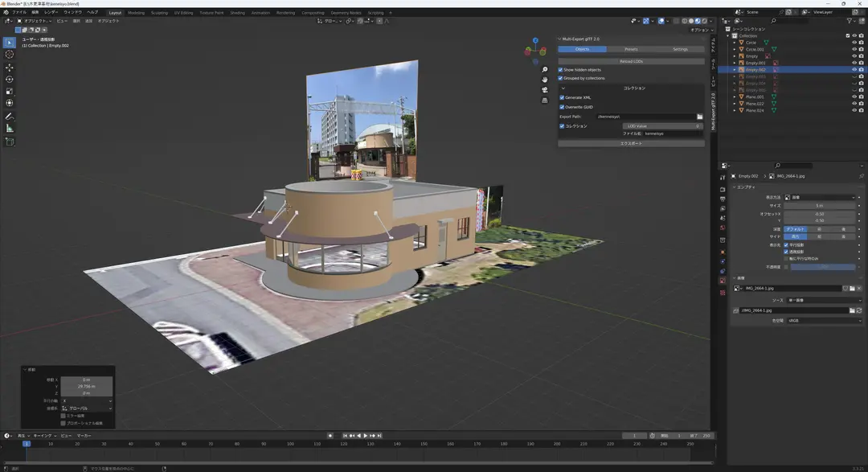Play animation in the timeline
868x472 pixels.
click(x=366, y=436)
